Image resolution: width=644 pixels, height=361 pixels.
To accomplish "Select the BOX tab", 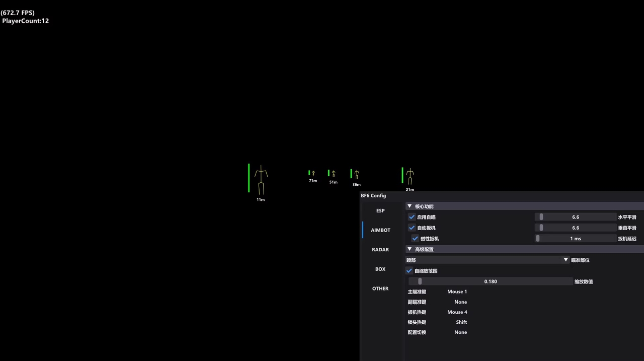I will click(x=380, y=269).
